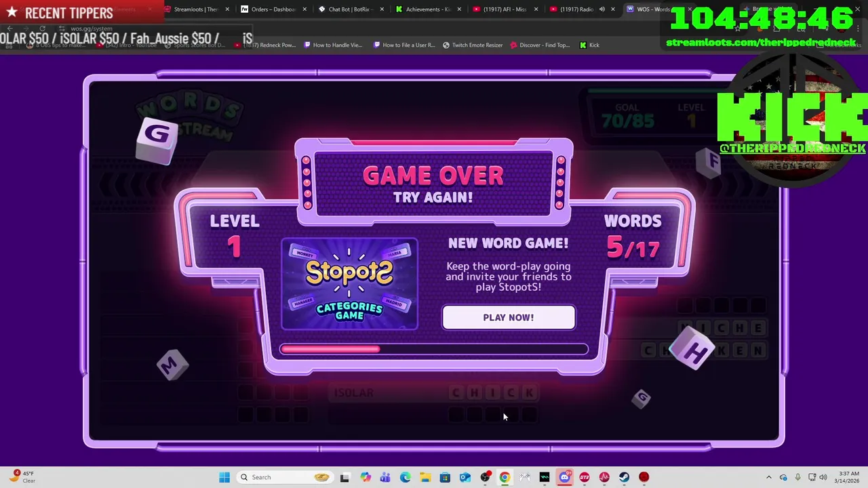Open Microsoft Store from the taskbar
Image resolution: width=868 pixels, height=488 pixels.
coord(445,477)
